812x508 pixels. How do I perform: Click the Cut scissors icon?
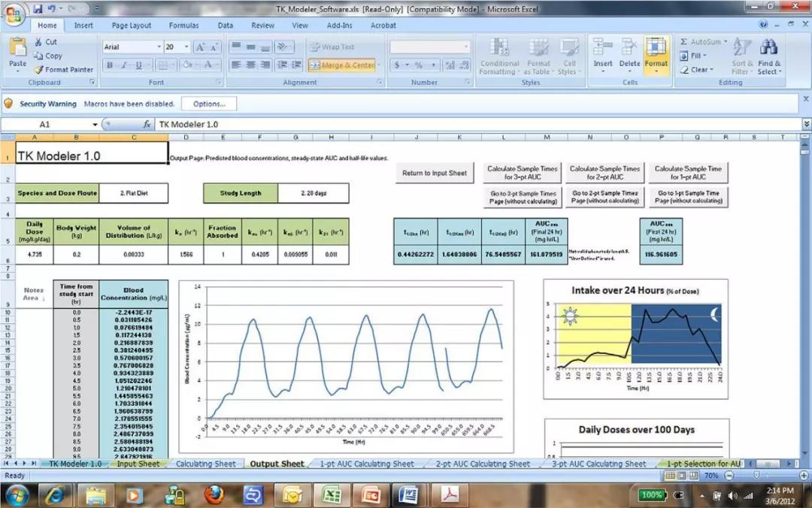click(x=39, y=42)
